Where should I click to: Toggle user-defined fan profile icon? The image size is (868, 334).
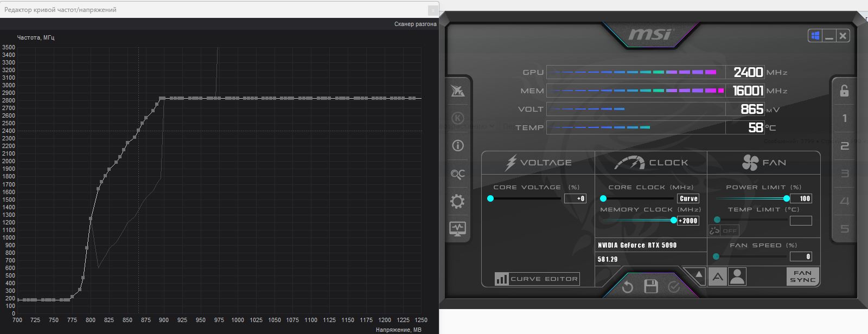tap(737, 277)
